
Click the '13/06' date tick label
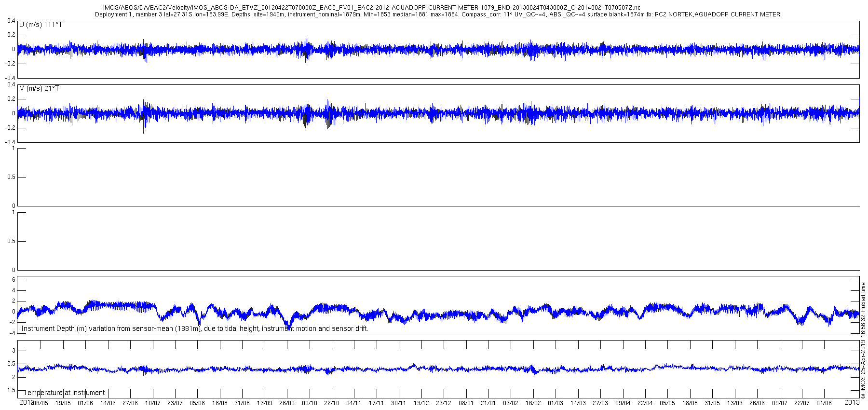(x=735, y=403)
